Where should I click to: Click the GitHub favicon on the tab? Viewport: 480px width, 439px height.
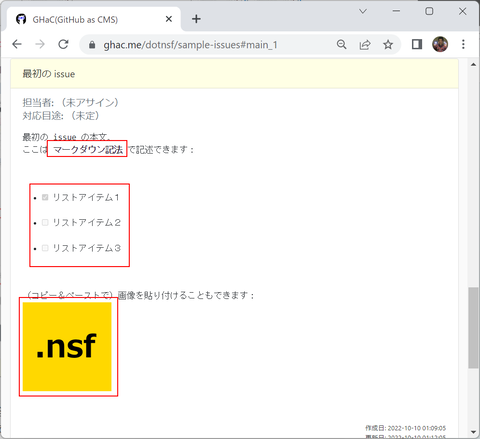pos(21,19)
